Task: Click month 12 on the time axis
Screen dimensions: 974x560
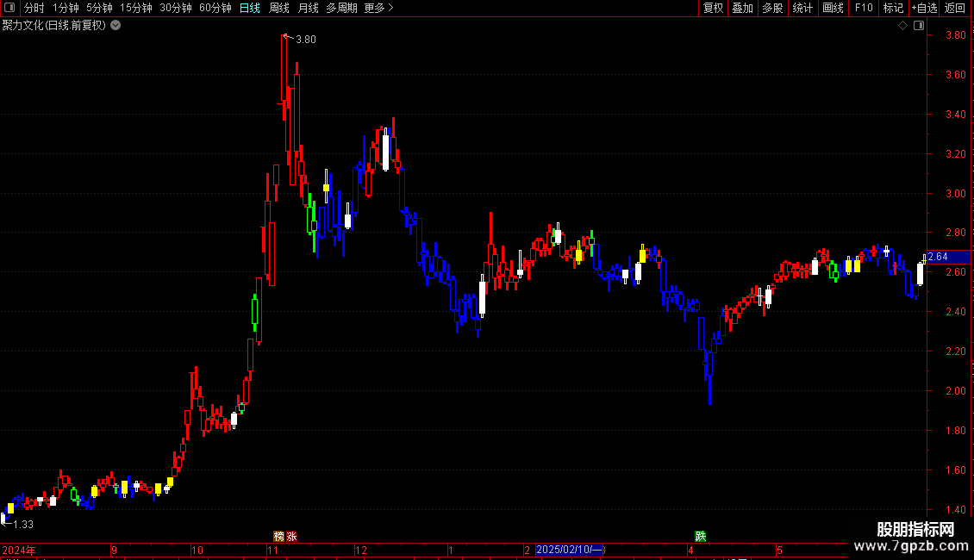Action: [x=361, y=550]
